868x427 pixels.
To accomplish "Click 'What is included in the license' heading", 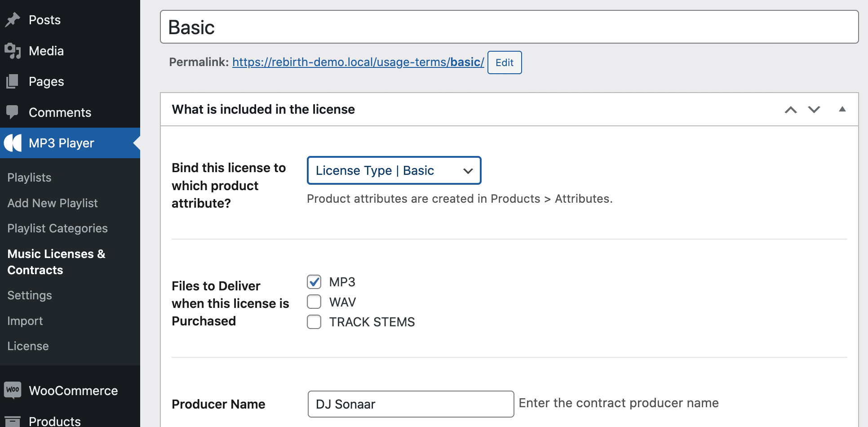I will coord(263,109).
